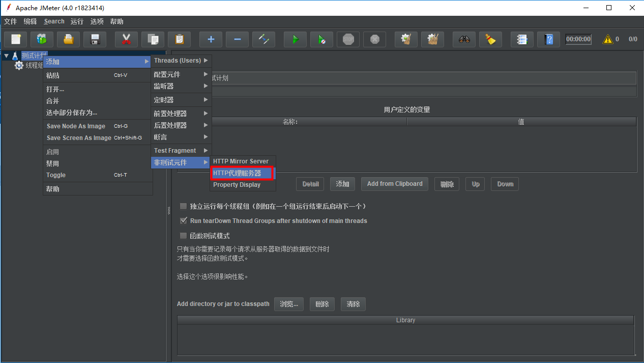Click the Help question mark icon
Viewport: 644px width, 363px height.
tap(549, 39)
